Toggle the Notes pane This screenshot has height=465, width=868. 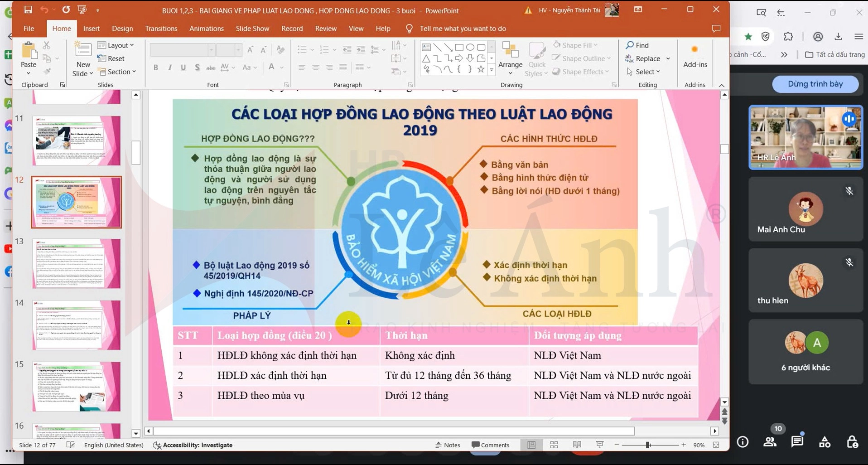pos(448,445)
